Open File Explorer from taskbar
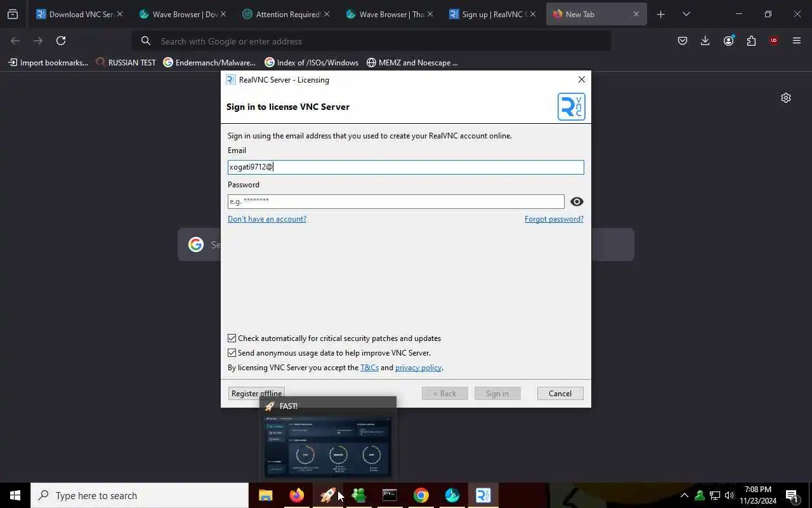 [266, 495]
